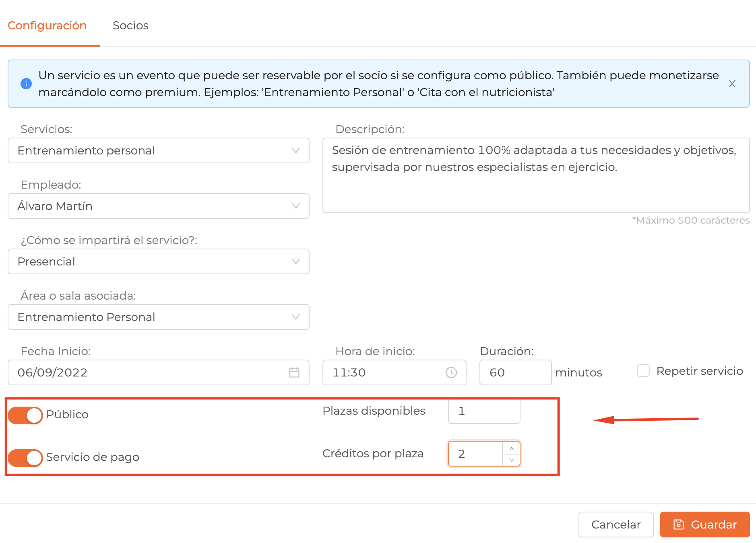Toggle the Servicio de pago switch
The height and width of the screenshot is (543, 756).
(x=25, y=458)
